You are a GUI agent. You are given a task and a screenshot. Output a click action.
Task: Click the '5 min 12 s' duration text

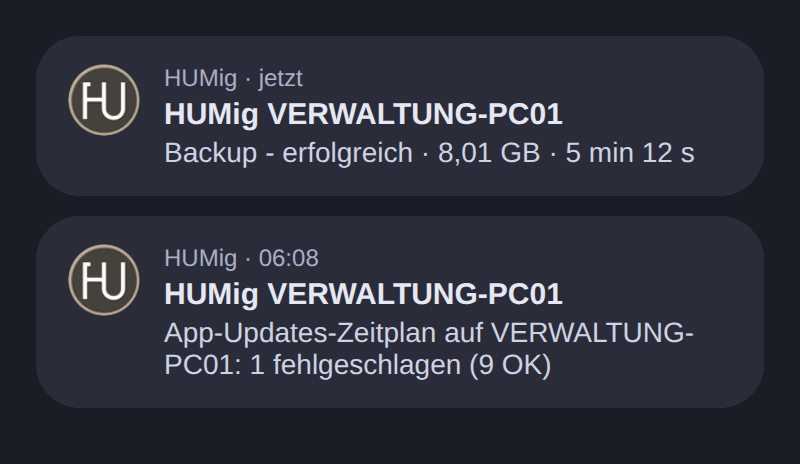pos(630,153)
